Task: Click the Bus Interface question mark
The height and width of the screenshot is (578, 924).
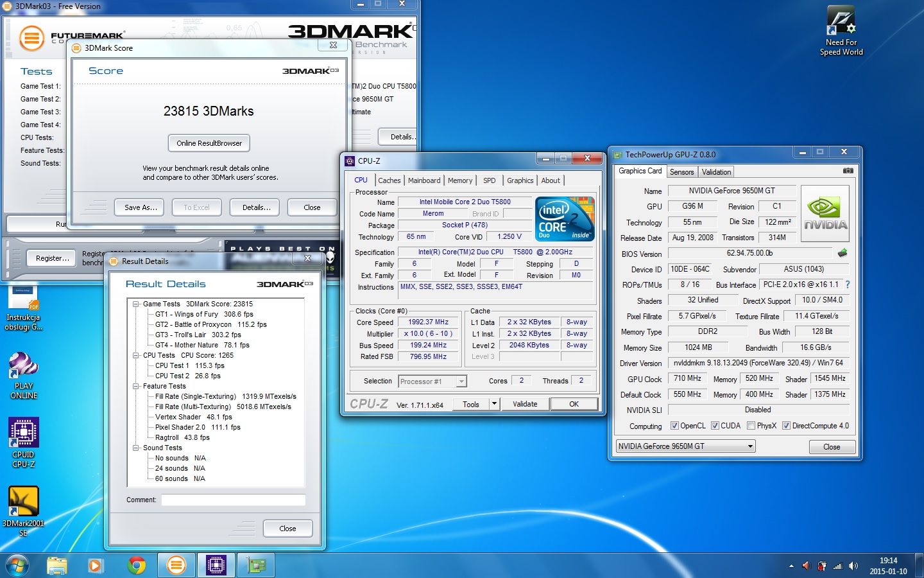Action: pyautogui.click(x=848, y=285)
